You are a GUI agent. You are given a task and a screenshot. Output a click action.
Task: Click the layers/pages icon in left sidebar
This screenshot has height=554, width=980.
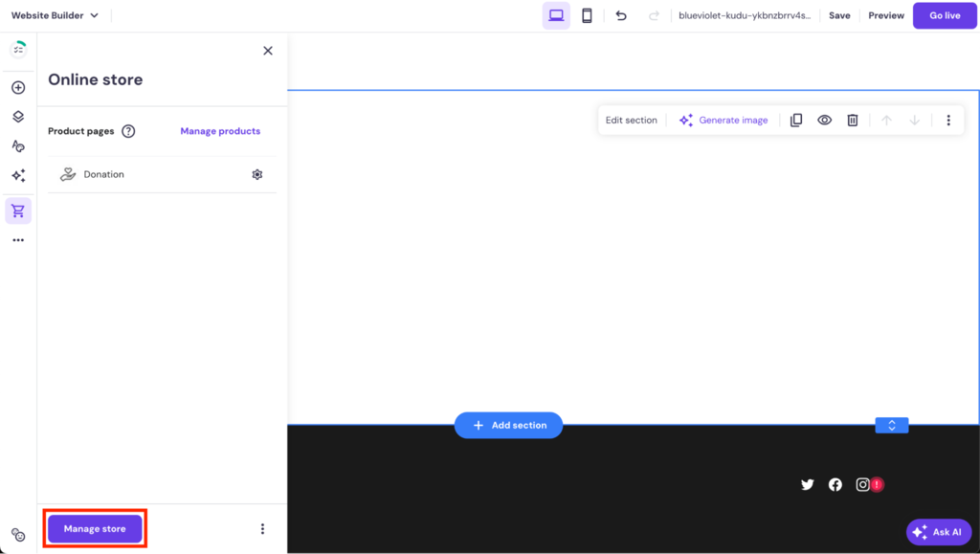point(17,116)
